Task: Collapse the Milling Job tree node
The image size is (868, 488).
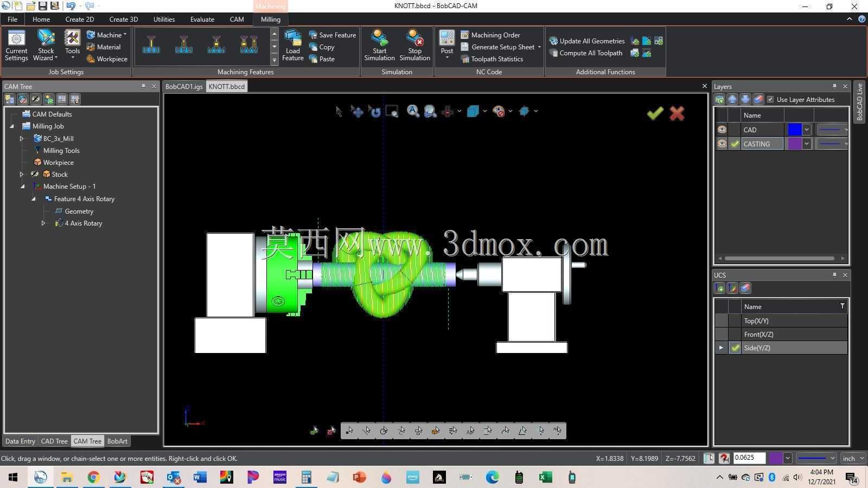Action: pyautogui.click(x=12, y=126)
